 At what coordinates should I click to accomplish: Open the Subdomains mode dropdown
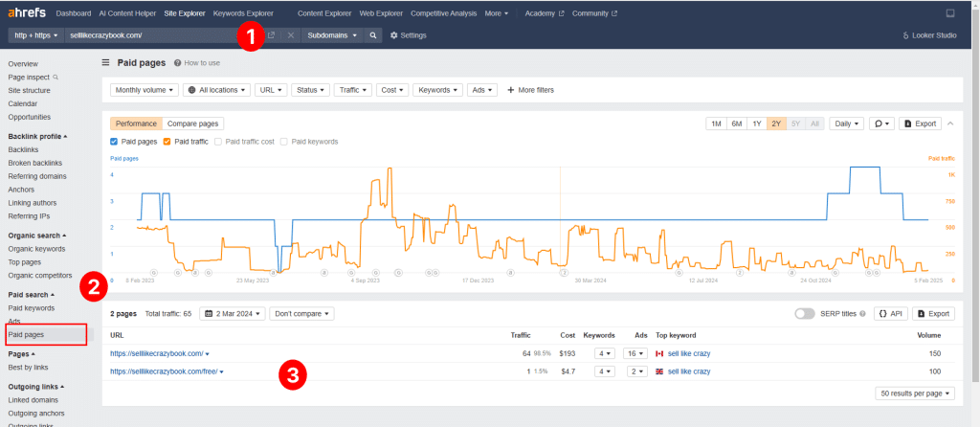pyautogui.click(x=332, y=35)
